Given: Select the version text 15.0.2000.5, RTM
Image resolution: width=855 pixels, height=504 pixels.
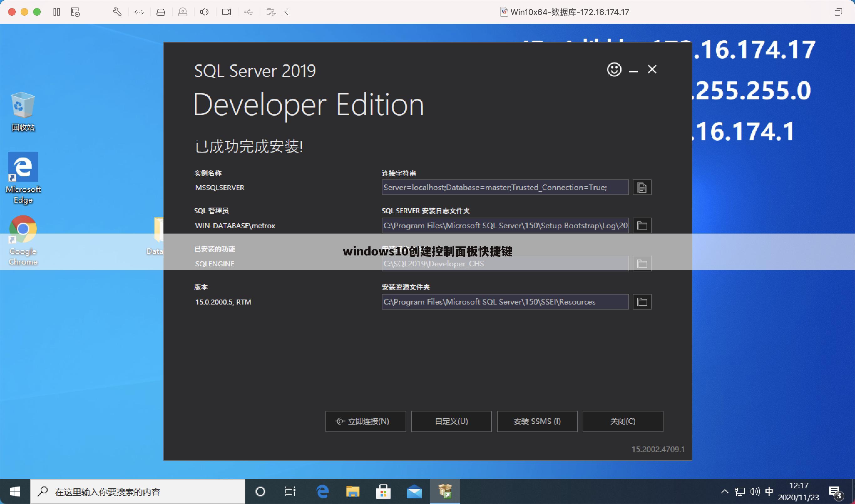Looking at the screenshot, I should point(223,302).
